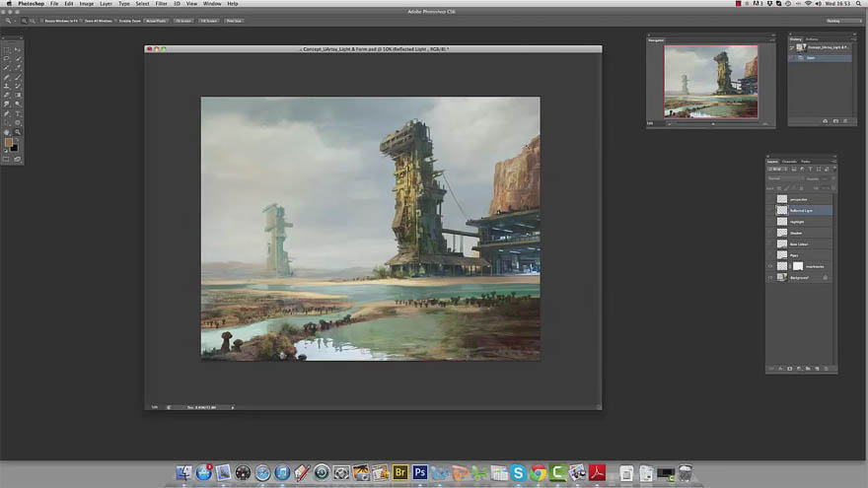The image size is (868, 488).
Task: Select the History Brush tool
Action: point(17,86)
